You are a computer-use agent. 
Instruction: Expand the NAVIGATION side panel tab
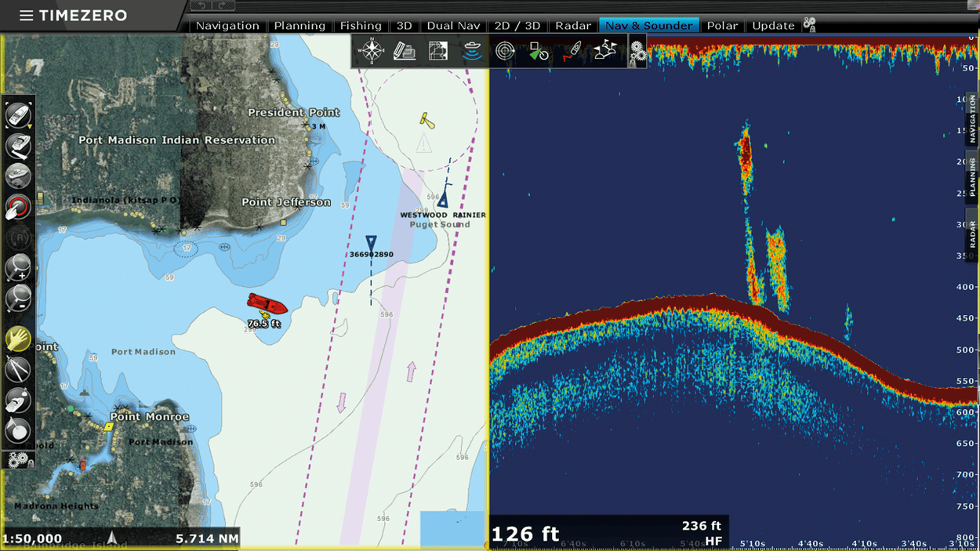pyautogui.click(x=972, y=118)
